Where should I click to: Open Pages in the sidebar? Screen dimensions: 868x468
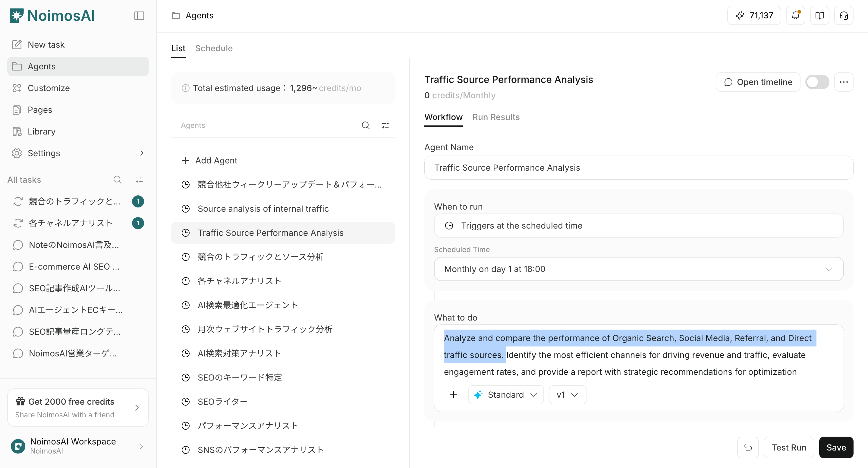coord(78,109)
